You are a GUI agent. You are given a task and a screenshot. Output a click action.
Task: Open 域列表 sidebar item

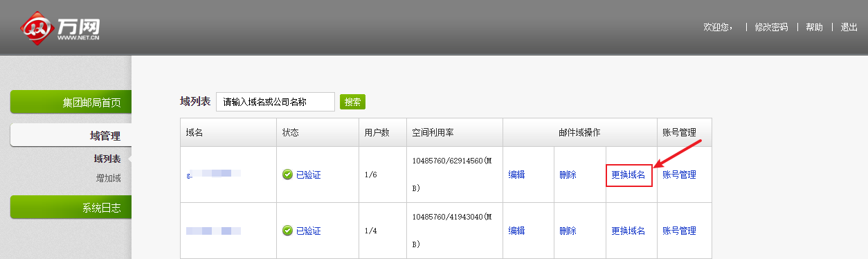(107, 159)
